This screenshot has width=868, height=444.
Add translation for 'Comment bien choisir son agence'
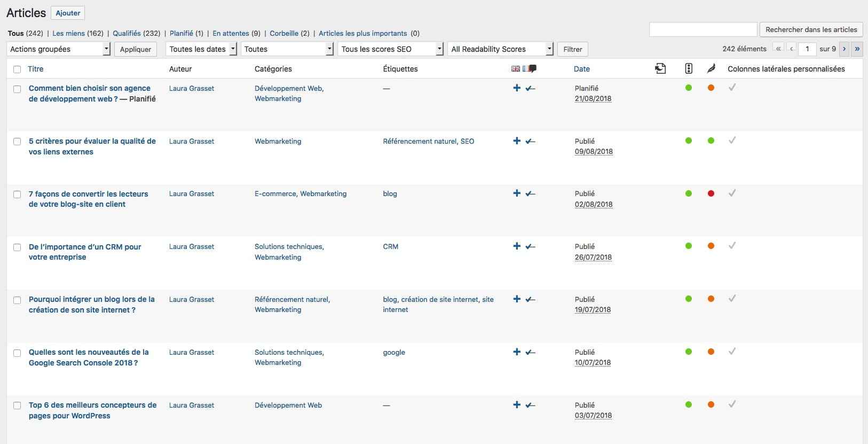(x=516, y=88)
